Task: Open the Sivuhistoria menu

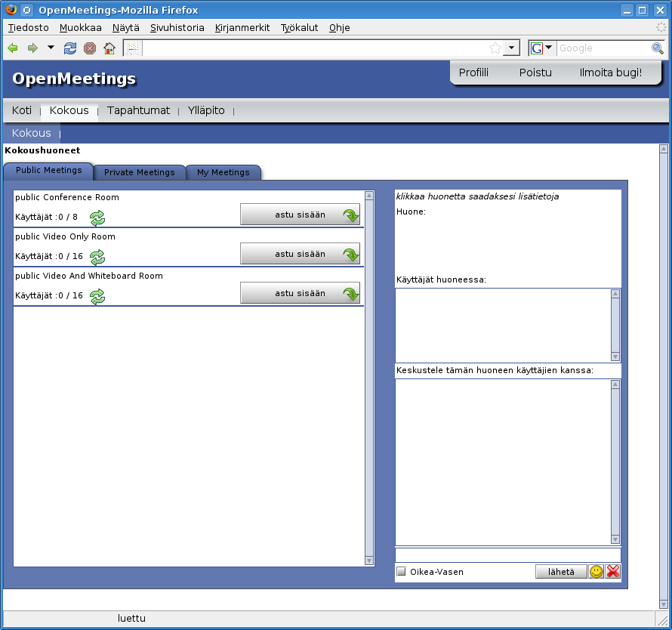Action: 177,27
